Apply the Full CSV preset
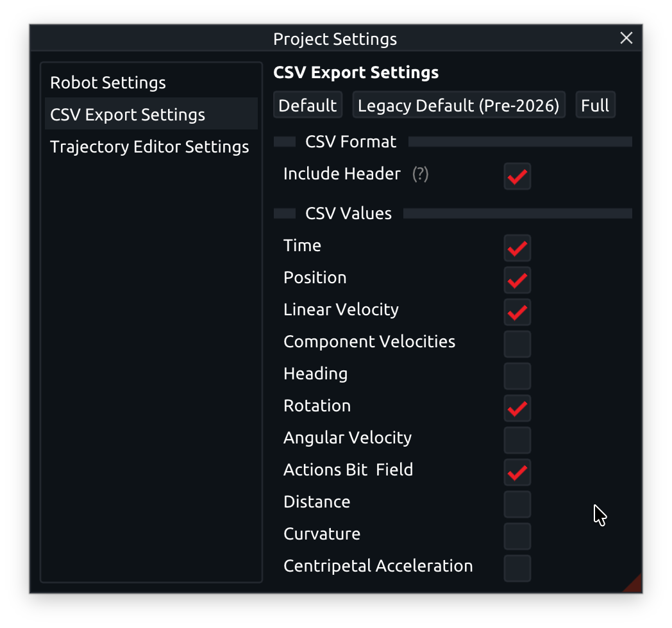 (x=595, y=105)
